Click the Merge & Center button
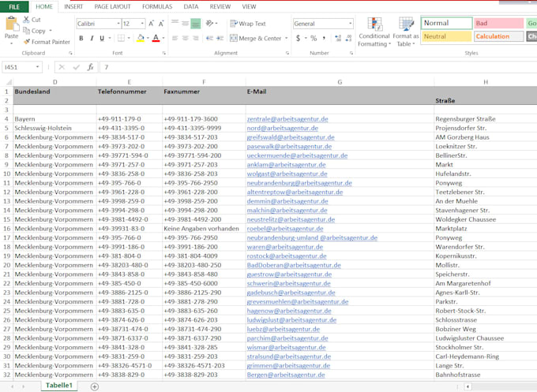Screen dimensions: 537x392 point(256,38)
